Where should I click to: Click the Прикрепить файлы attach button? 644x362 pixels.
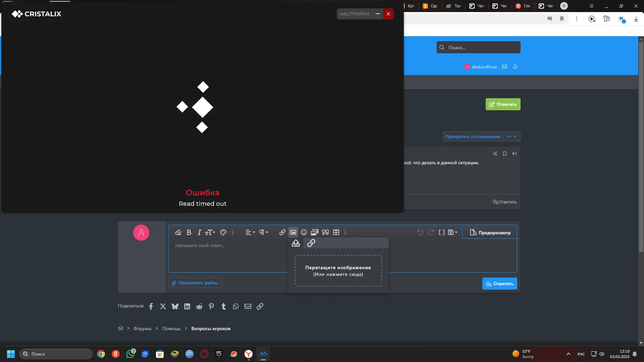(195, 283)
